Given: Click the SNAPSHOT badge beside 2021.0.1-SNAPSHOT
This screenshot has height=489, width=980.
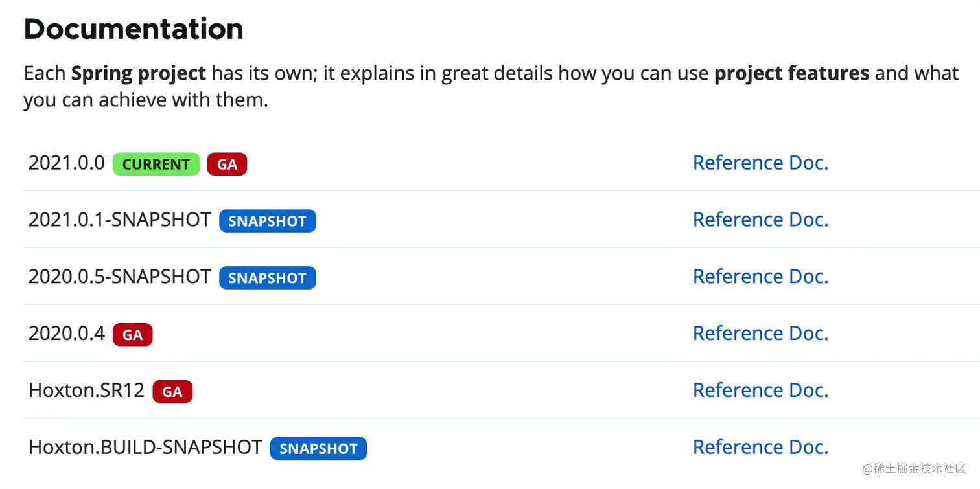Looking at the screenshot, I should coord(267,221).
